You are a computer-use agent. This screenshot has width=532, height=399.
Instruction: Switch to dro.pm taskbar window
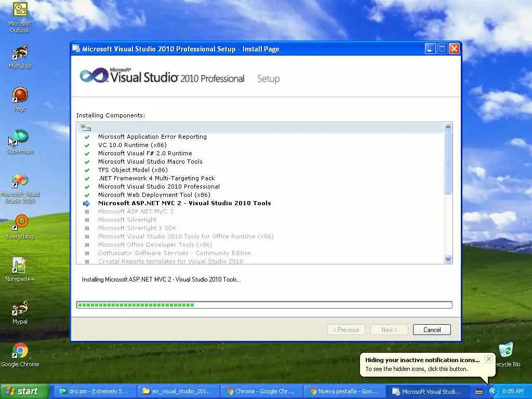[95, 392]
